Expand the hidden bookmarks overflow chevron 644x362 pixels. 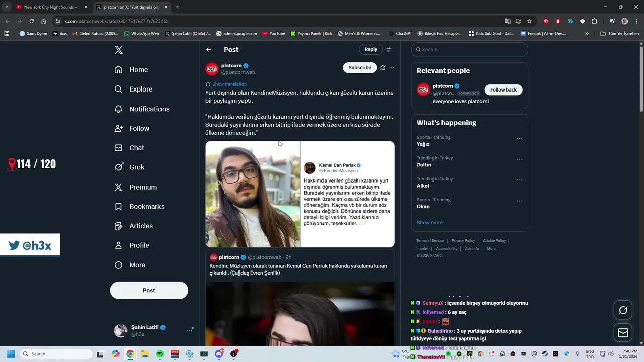click(x=587, y=34)
